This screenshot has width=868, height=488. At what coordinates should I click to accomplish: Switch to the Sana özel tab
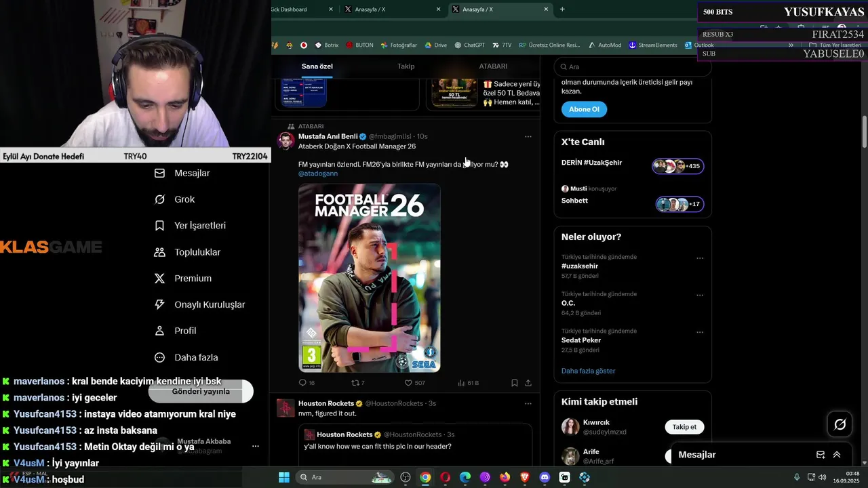click(x=317, y=66)
